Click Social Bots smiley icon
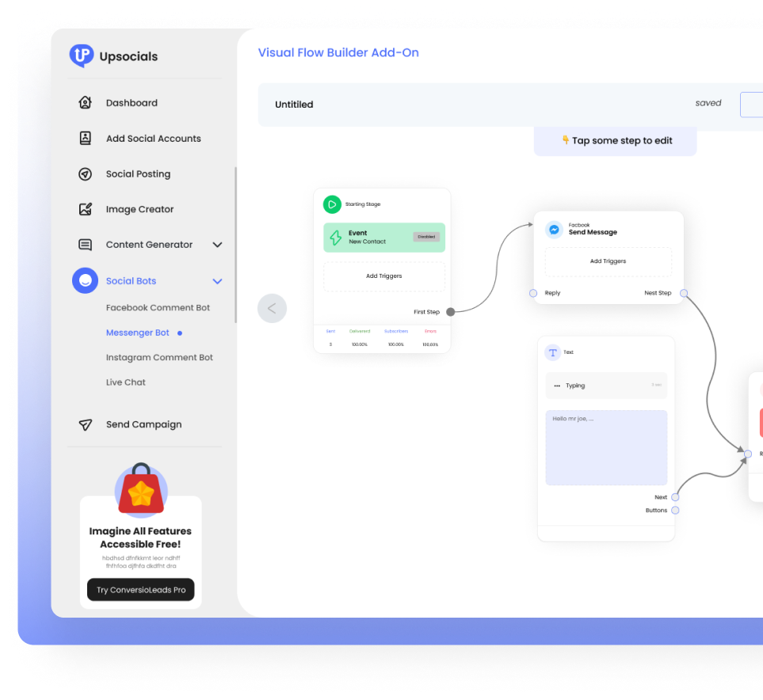Screen dimensions: 763x700 point(85,280)
